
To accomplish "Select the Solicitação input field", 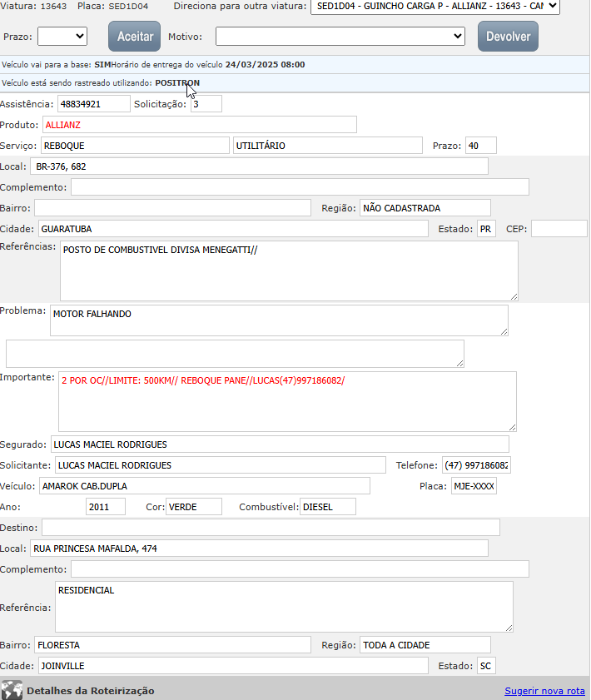I will [206, 104].
